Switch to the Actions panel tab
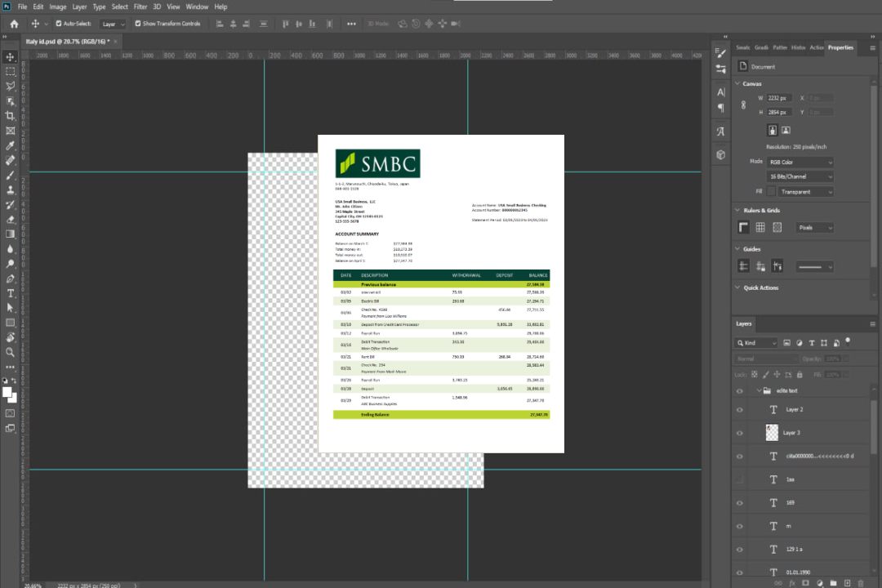The height and width of the screenshot is (588, 882). [816, 48]
